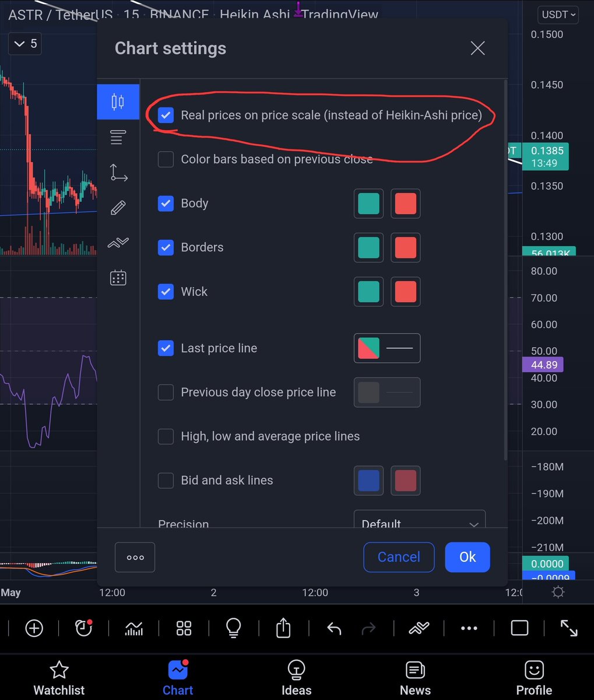Uncheck Real prices on price scale
Screen dimensions: 594x700
coord(166,115)
